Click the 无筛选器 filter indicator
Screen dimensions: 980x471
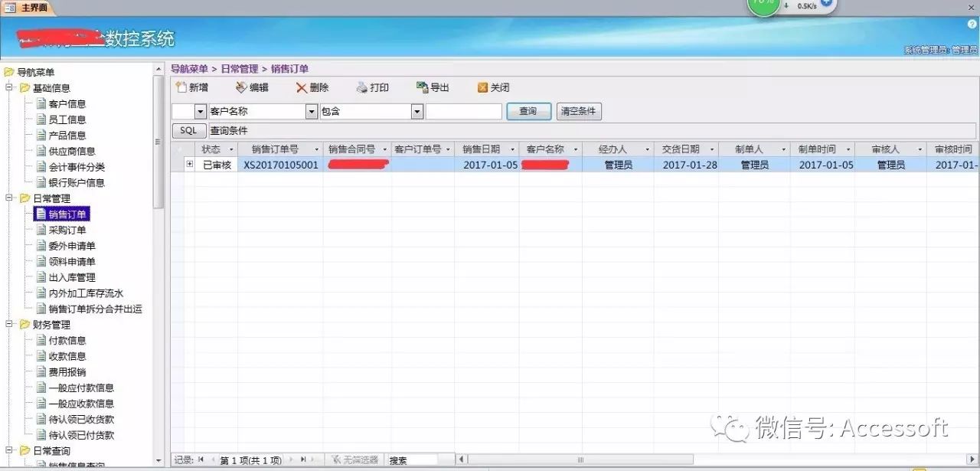pyautogui.click(x=355, y=460)
